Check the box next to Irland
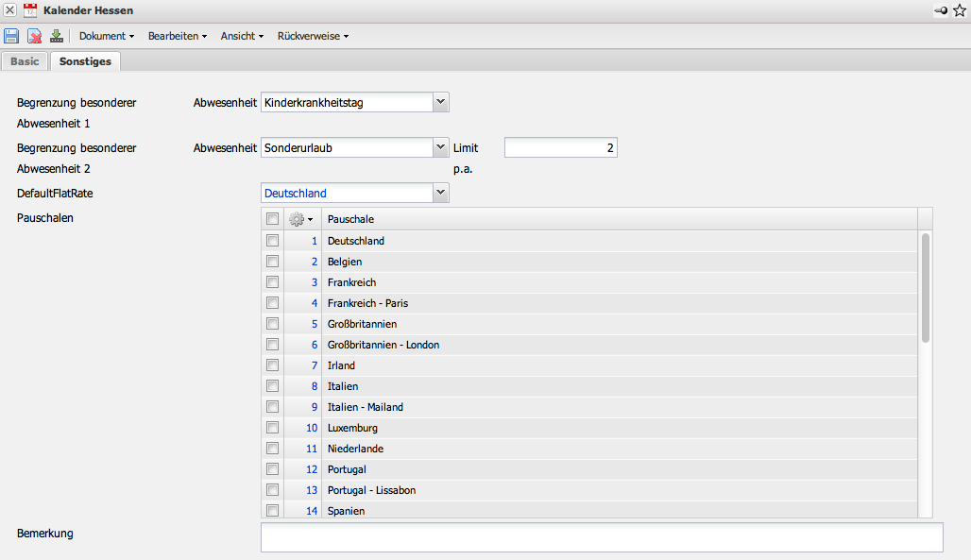 272,365
